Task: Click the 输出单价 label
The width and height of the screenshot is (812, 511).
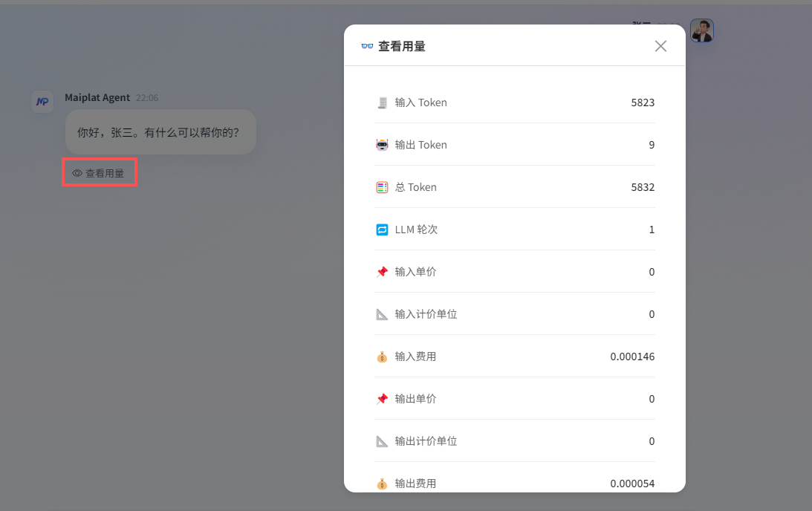Action: 416,399
